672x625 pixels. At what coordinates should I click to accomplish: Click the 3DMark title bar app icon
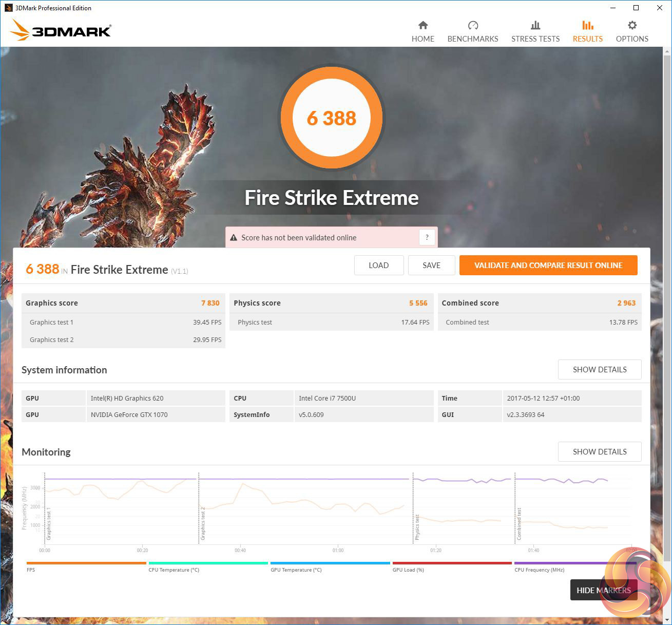[x=8, y=8]
